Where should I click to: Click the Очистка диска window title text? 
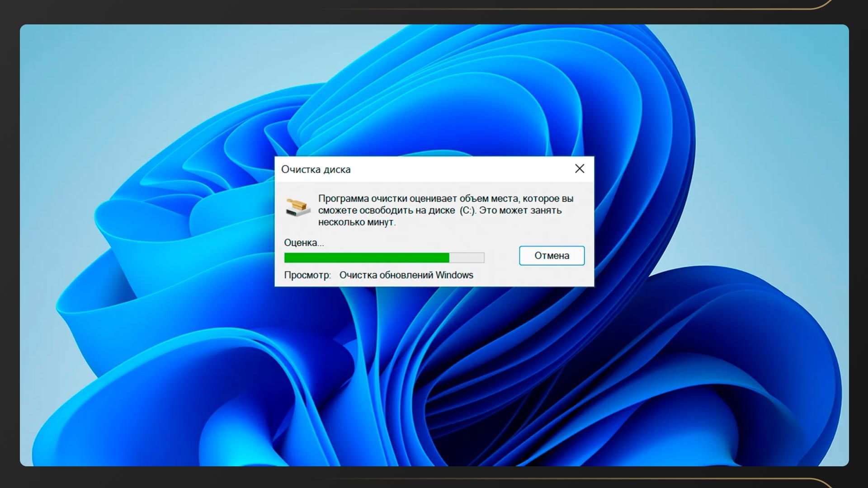316,169
